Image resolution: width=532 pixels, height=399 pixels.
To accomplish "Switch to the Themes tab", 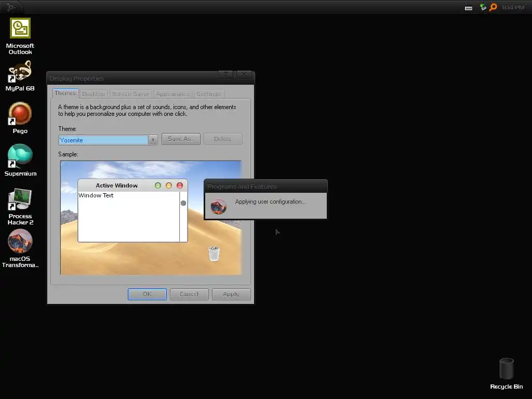I will pyautogui.click(x=65, y=94).
